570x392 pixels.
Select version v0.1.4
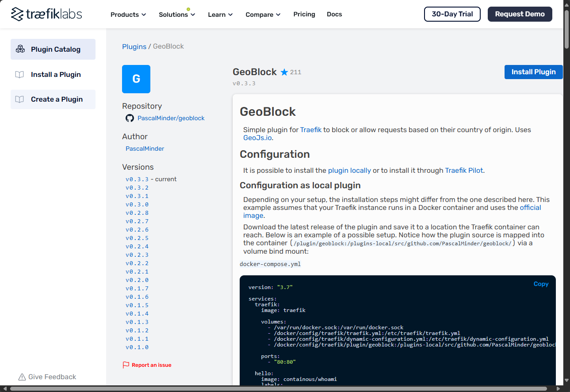137,313
